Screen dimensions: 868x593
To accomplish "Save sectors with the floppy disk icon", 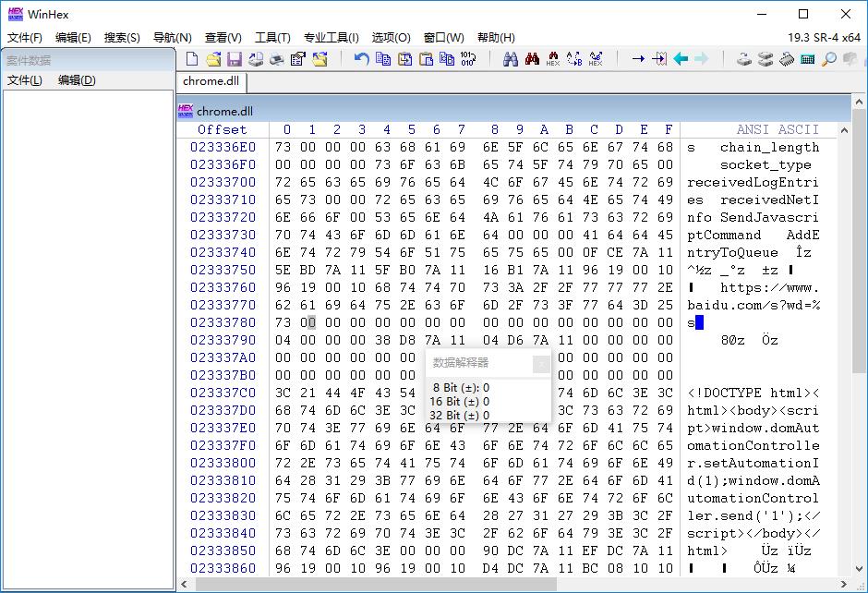I will point(235,59).
